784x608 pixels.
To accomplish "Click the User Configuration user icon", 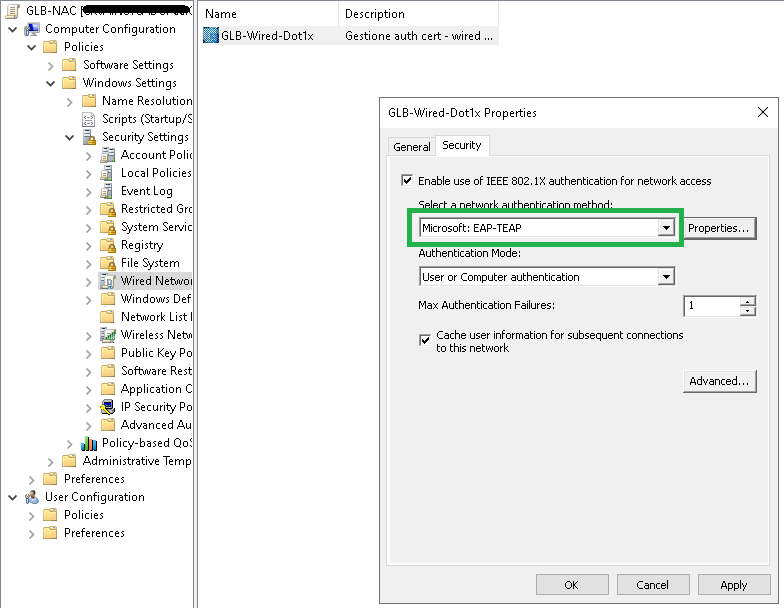I will pyautogui.click(x=32, y=497).
